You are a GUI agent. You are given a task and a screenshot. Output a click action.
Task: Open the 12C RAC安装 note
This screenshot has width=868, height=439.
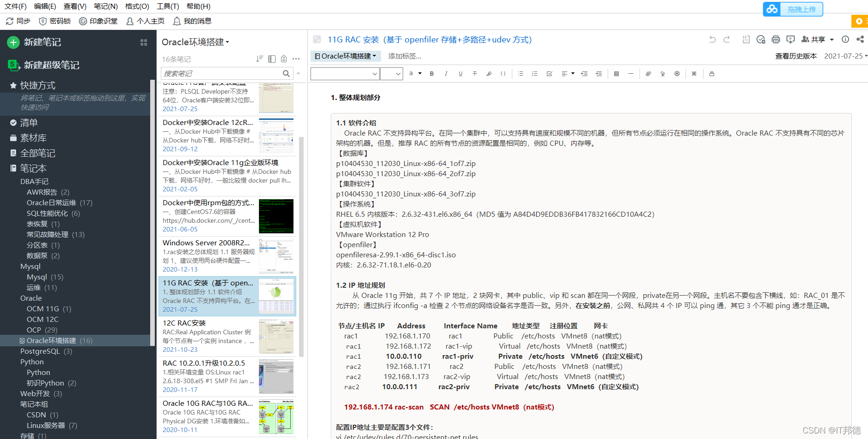227,336
